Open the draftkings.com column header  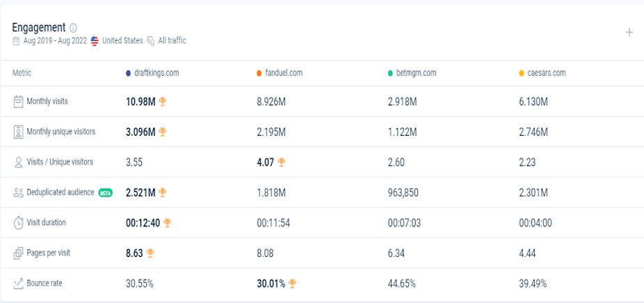156,73
